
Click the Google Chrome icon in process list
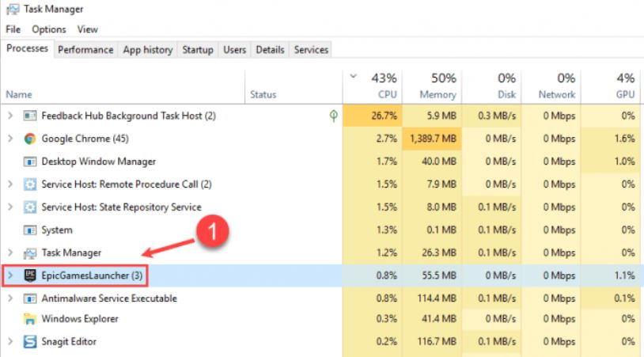(x=30, y=139)
